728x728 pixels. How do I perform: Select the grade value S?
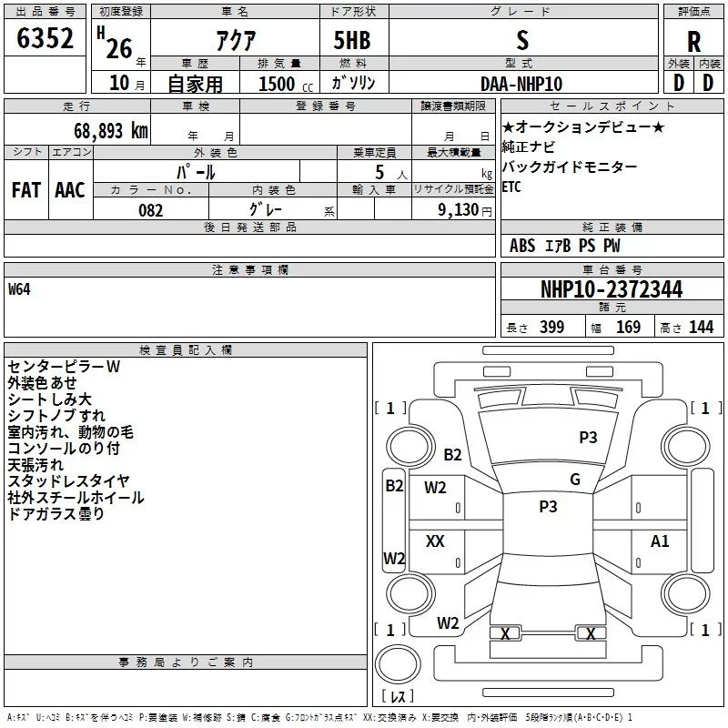522,40
